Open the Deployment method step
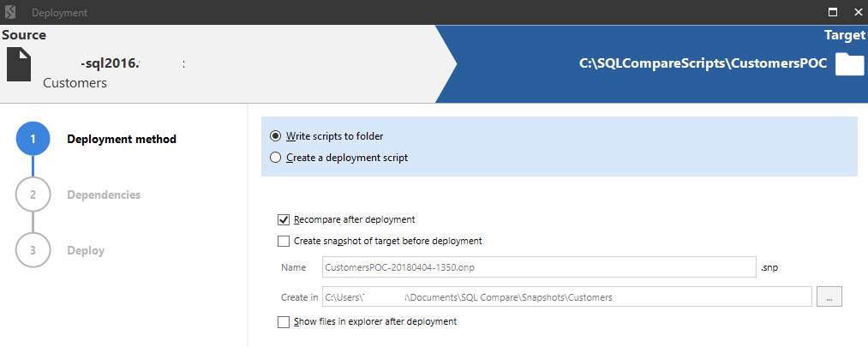The height and width of the screenshot is (347, 868). pos(121,139)
